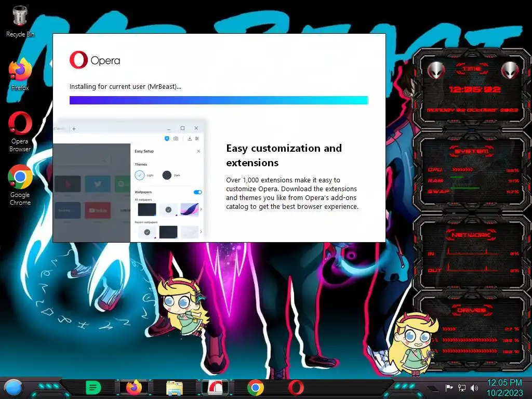This screenshot has width=532, height=399.
Task: Click the Dark theme circle in preview
Action: (167, 175)
